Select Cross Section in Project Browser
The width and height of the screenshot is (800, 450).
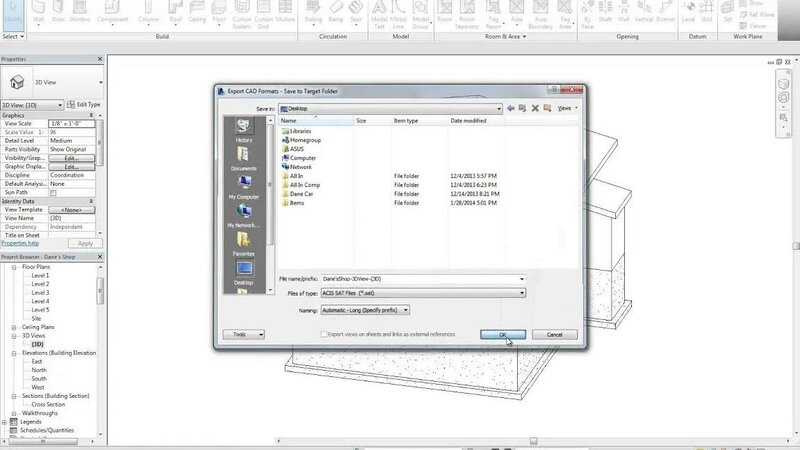click(x=48, y=405)
